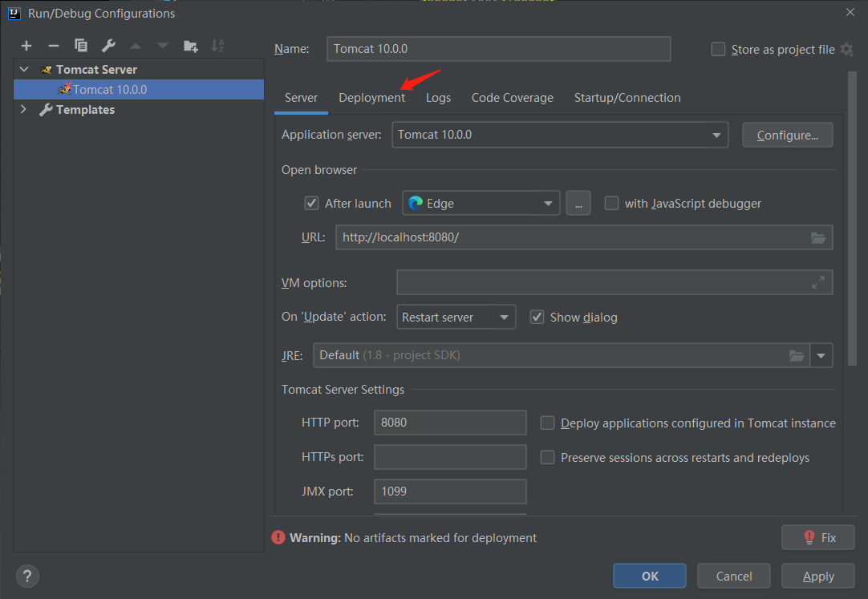
Task: Enable Store as project file
Action: tap(718, 49)
